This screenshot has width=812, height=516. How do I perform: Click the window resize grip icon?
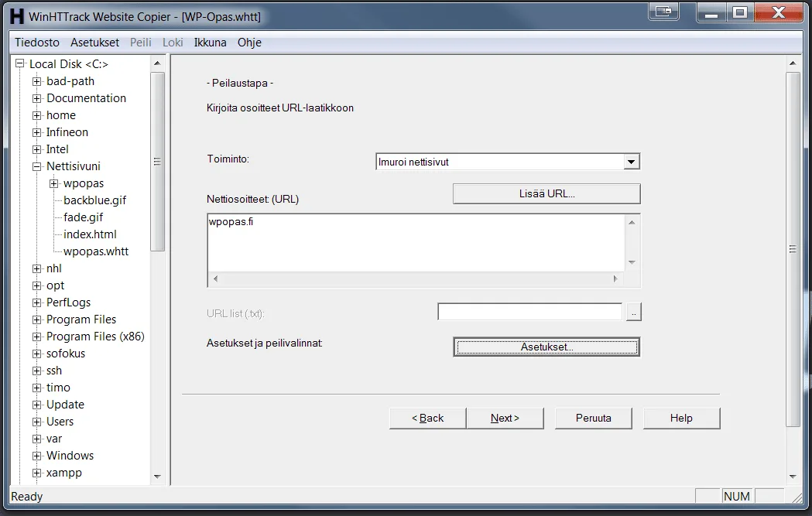pos(797,497)
